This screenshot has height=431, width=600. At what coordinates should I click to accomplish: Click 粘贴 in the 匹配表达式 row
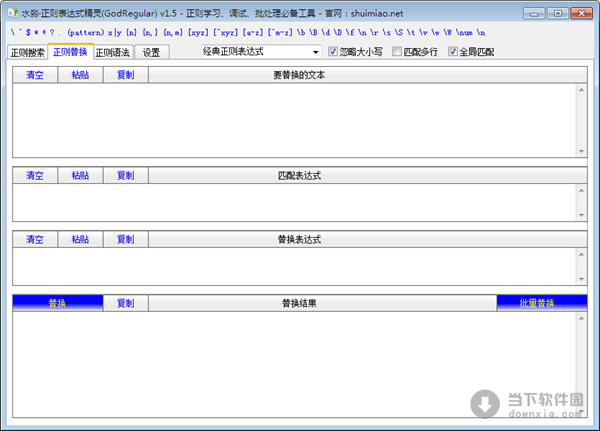pos(80,176)
